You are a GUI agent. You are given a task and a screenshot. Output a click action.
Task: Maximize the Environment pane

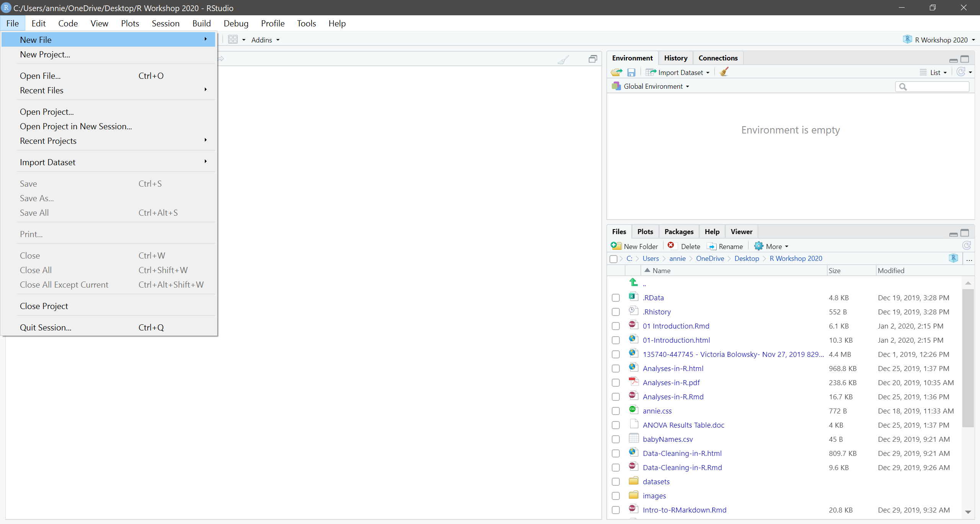(x=965, y=59)
